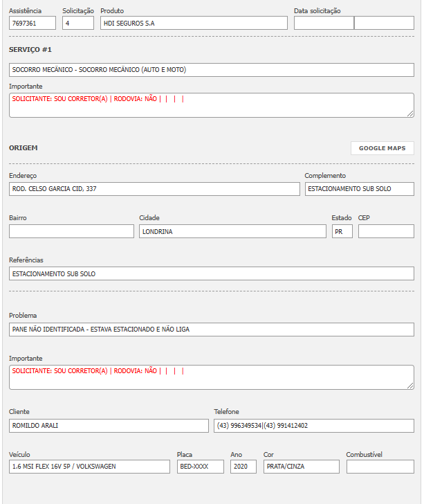
Task: Click the second Data solicitação field
Action: pos(384,23)
